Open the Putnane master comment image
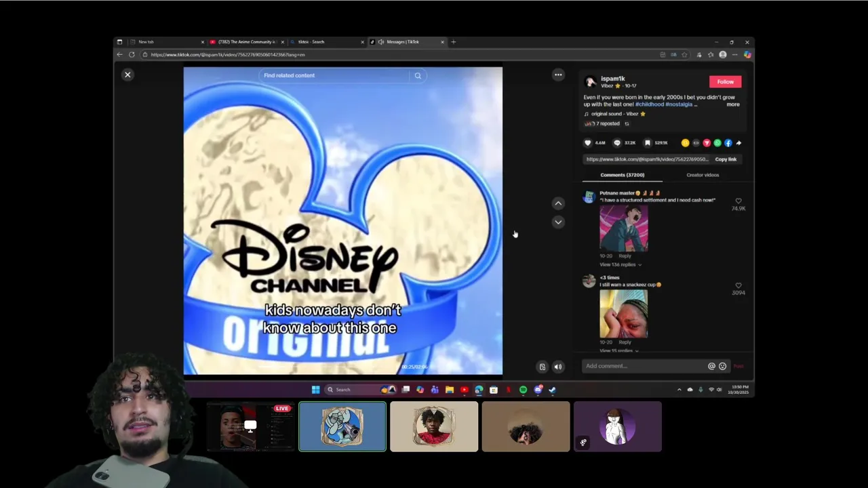The width and height of the screenshot is (868, 488). point(623,228)
